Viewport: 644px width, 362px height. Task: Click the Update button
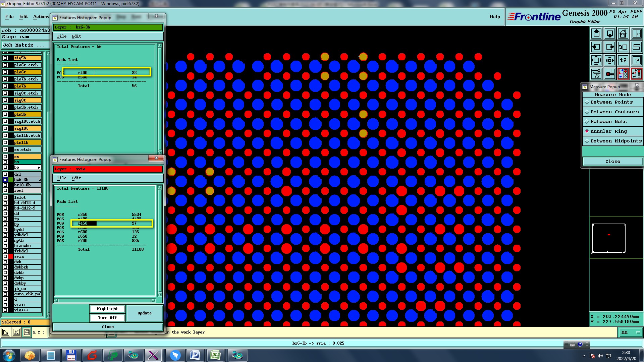pyautogui.click(x=145, y=313)
